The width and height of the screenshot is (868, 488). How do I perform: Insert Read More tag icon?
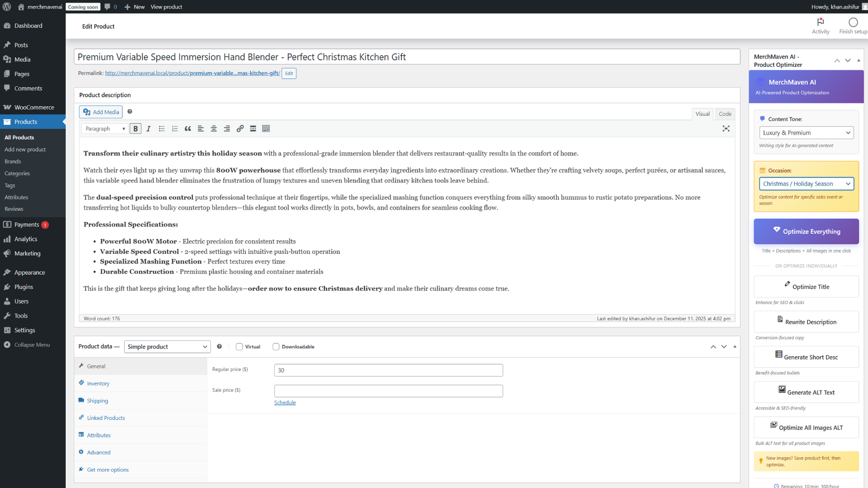click(253, 129)
